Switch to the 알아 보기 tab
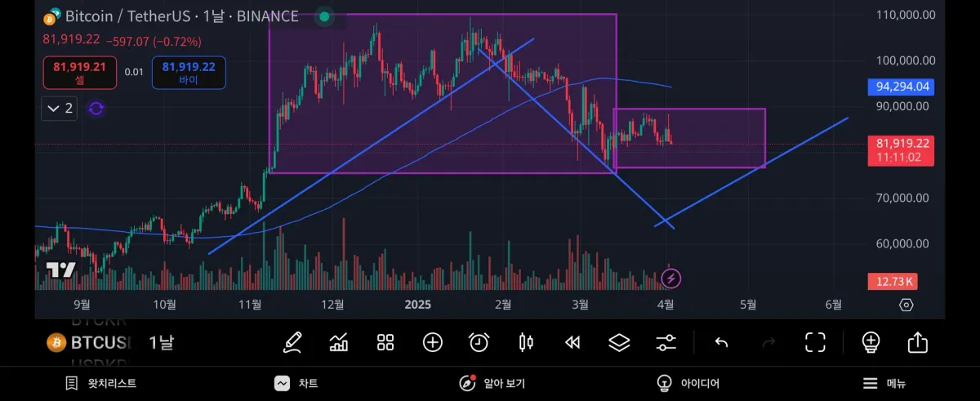This screenshot has width=980, height=401. 492,383
